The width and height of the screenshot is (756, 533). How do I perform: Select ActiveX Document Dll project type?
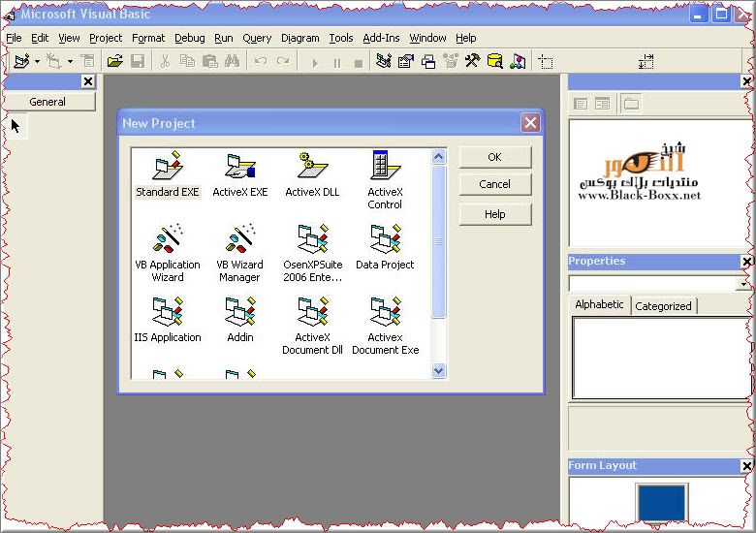click(x=312, y=326)
